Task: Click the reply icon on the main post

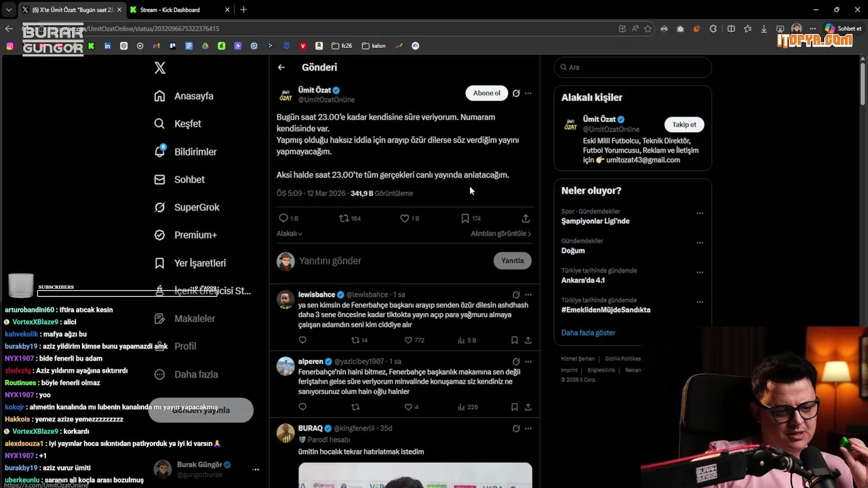Action: (x=283, y=218)
